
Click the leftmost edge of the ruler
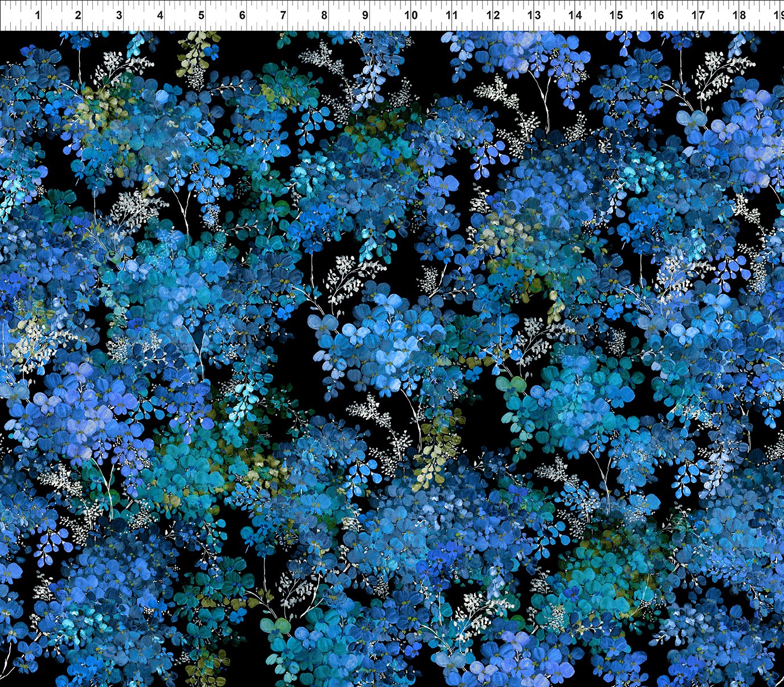[x=3, y=14]
